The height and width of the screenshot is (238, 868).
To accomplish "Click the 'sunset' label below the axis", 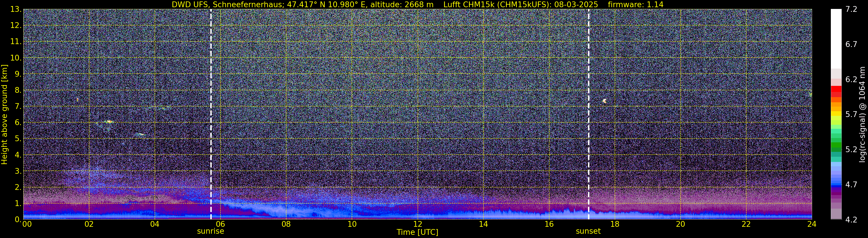I will point(588,231).
